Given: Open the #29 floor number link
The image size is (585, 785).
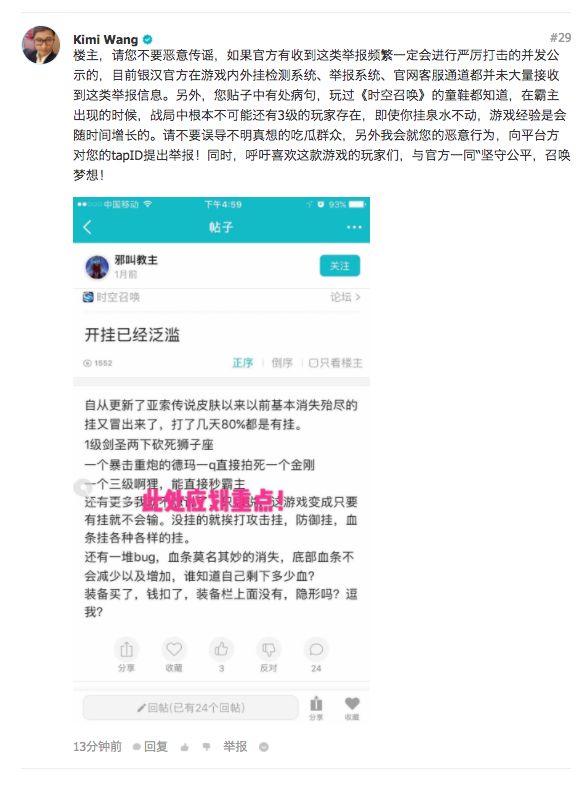Looking at the screenshot, I should click(x=560, y=38).
